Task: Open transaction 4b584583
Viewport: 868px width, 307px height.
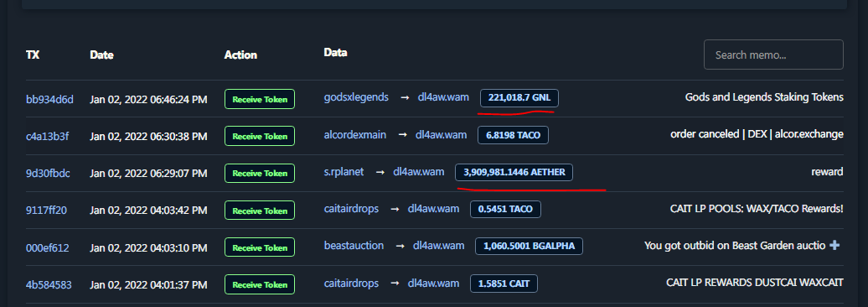Action: (49, 285)
